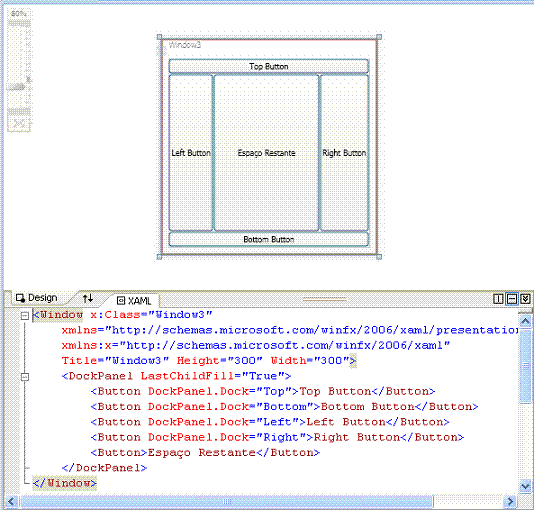Open the XAML tab
Image resolution: width=534 pixels, height=510 pixels.
(134, 300)
